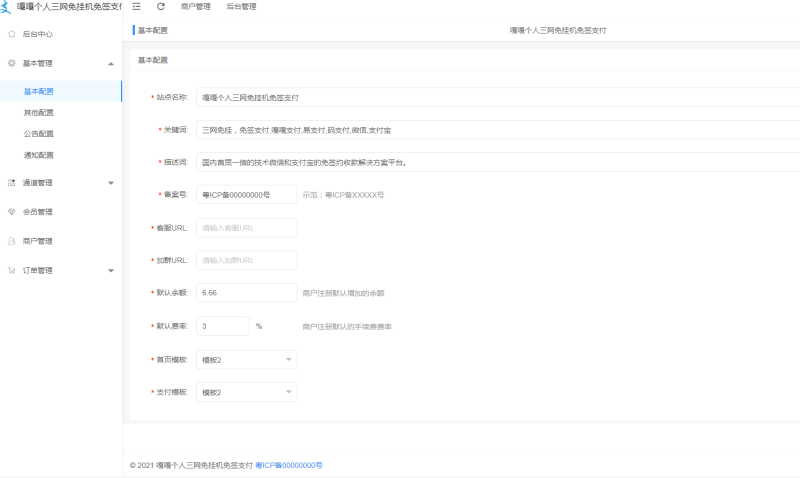This screenshot has height=478, width=800.
Task: Click the gear icon beside 基本管理
Action: tap(12, 63)
